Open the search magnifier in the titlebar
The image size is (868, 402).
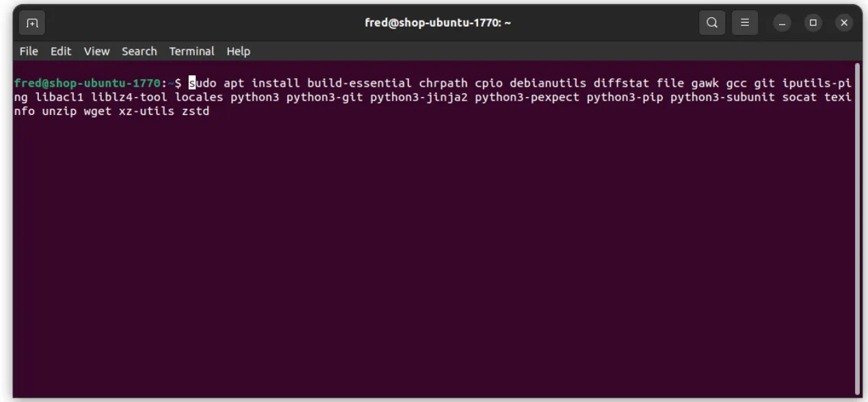(711, 23)
